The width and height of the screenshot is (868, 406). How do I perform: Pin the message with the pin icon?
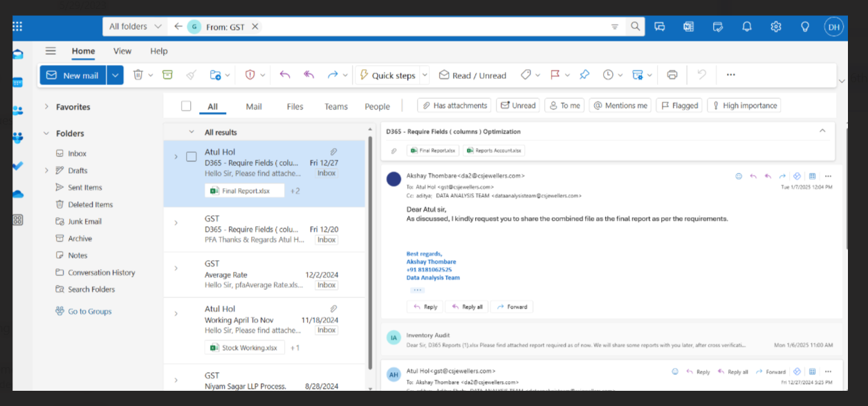584,75
